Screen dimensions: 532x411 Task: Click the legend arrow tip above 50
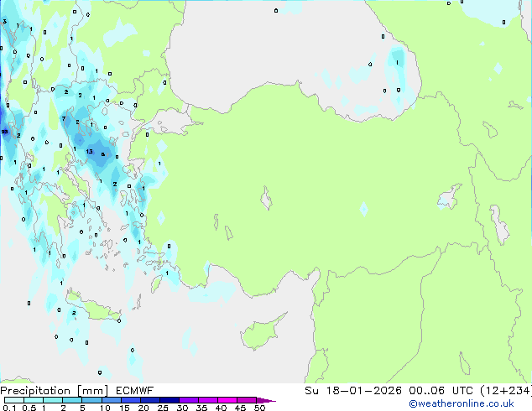coord(266,401)
